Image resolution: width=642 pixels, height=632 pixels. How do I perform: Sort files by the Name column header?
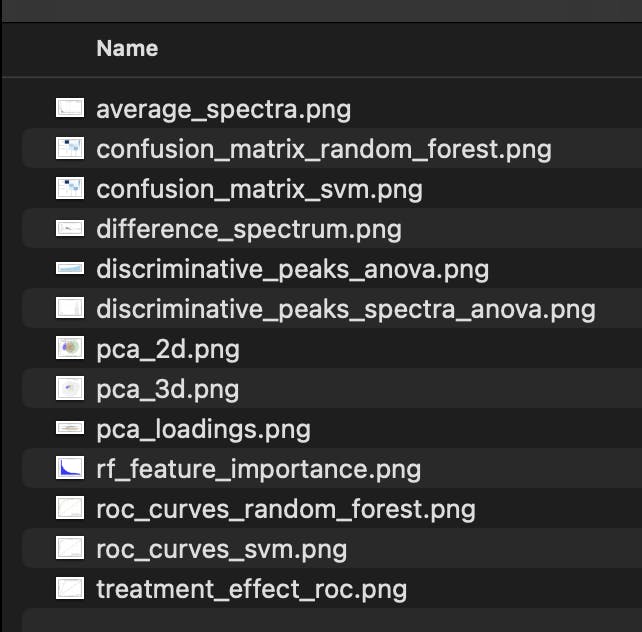tap(127, 48)
